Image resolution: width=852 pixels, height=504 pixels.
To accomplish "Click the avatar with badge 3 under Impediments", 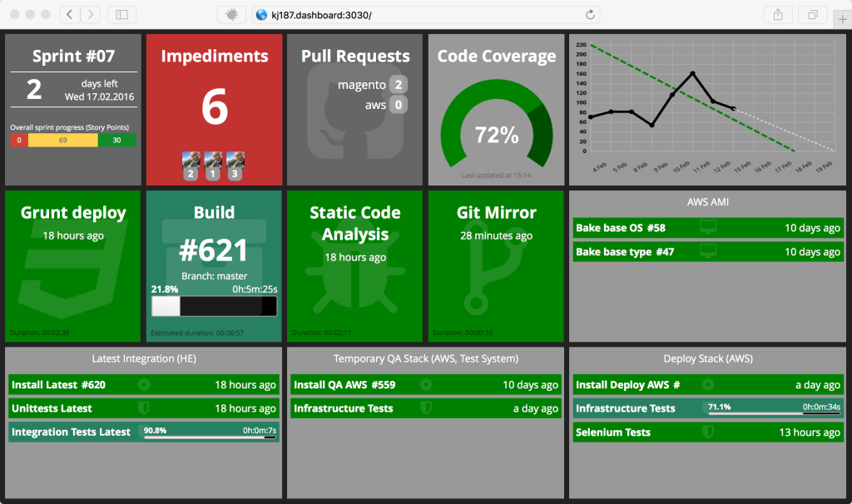I will 235,163.
